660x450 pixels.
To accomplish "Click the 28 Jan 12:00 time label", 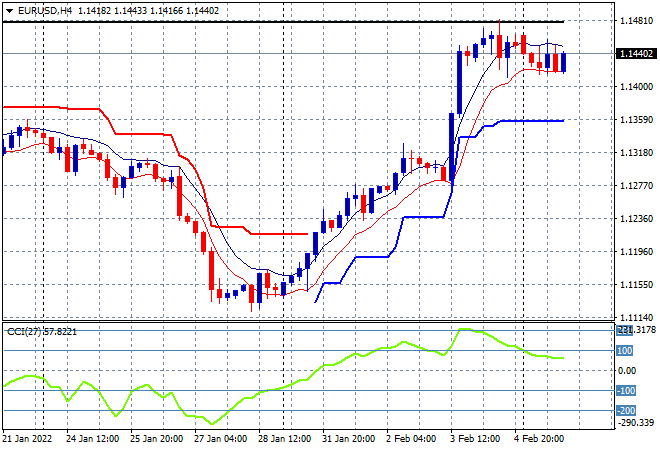I will click(x=284, y=439).
